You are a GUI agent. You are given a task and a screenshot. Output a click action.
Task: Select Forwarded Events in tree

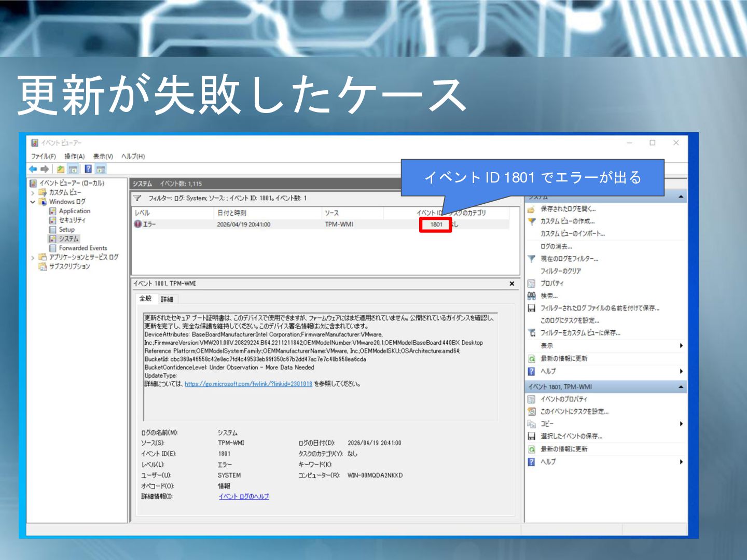coord(82,248)
